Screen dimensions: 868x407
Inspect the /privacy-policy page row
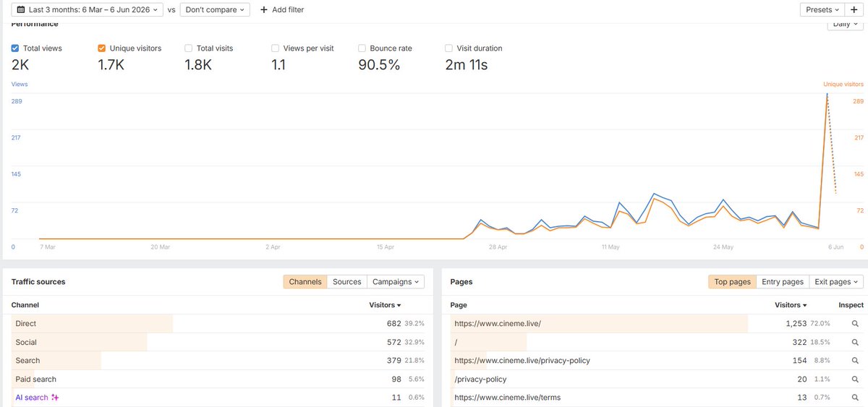click(x=854, y=380)
